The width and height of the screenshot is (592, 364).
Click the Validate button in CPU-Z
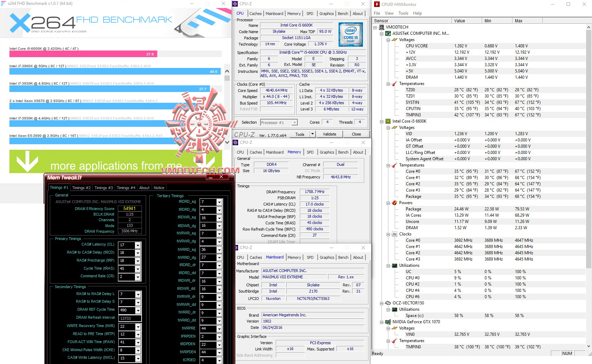(x=329, y=134)
